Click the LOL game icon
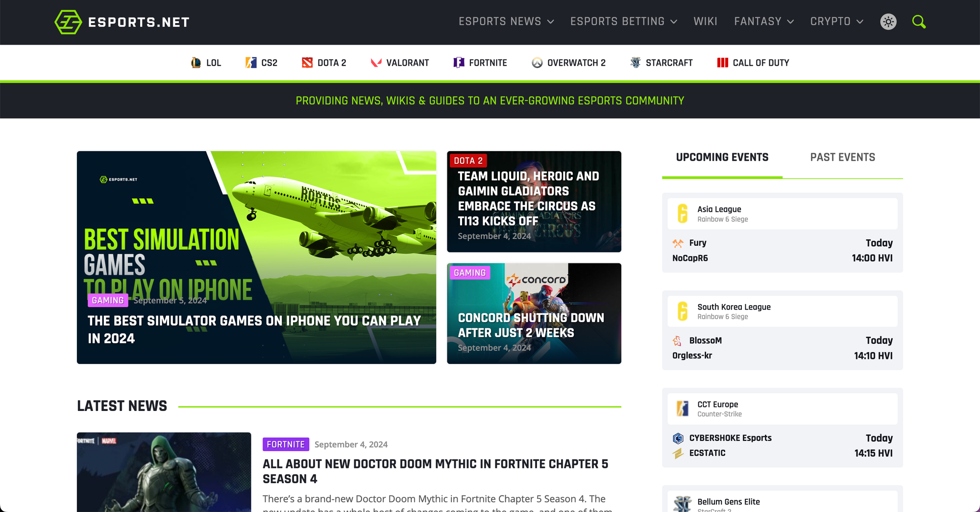This screenshot has height=512, width=980. pyautogui.click(x=196, y=63)
